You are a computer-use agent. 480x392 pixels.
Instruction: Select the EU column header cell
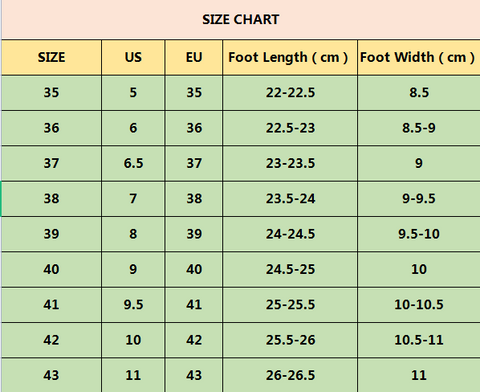point(194,57)
